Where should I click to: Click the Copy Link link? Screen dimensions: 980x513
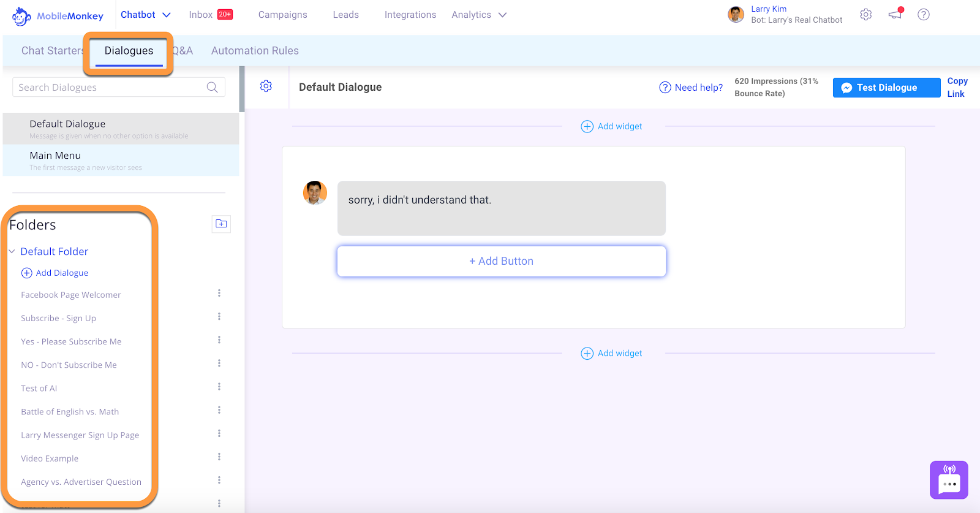[x=957, y=87]
